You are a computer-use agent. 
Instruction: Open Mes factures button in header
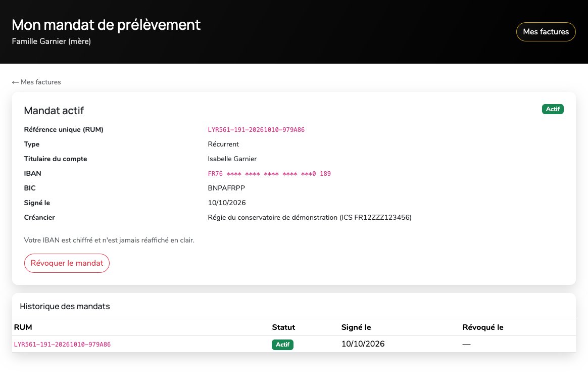[x=546, y=32]
